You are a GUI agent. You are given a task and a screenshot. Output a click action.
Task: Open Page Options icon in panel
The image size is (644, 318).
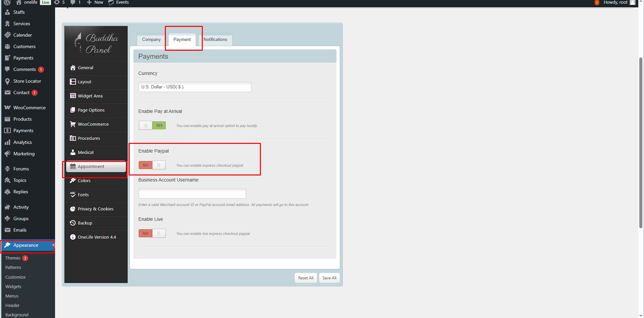click(73, 110)
